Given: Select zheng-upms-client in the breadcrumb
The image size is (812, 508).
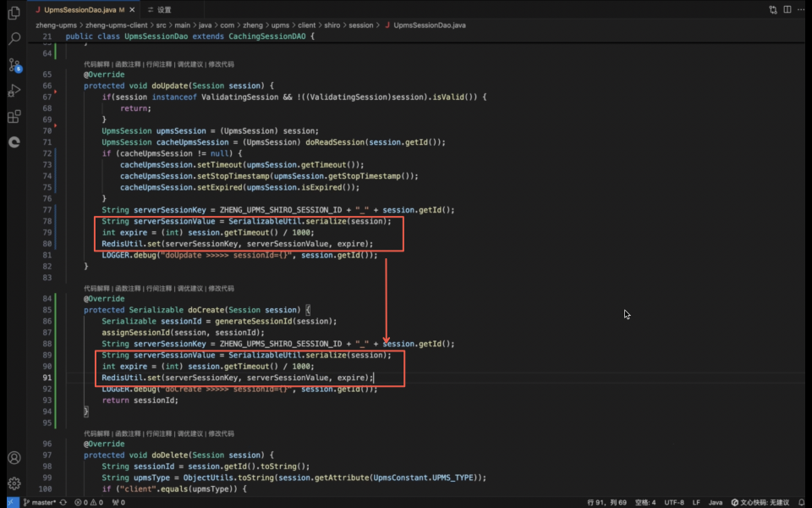Looking at the screenshot, I should click(117, 25).
